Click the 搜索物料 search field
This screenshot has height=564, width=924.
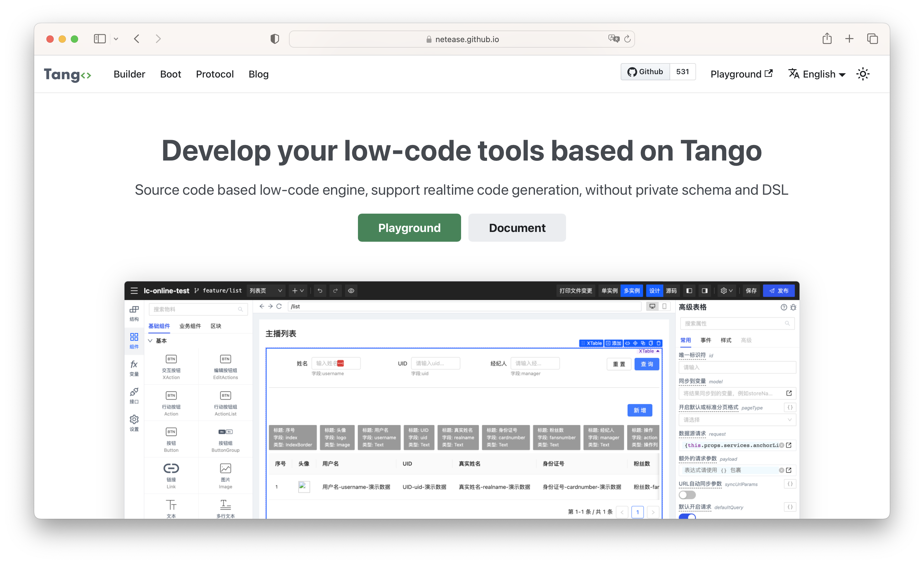pos(198,309)
